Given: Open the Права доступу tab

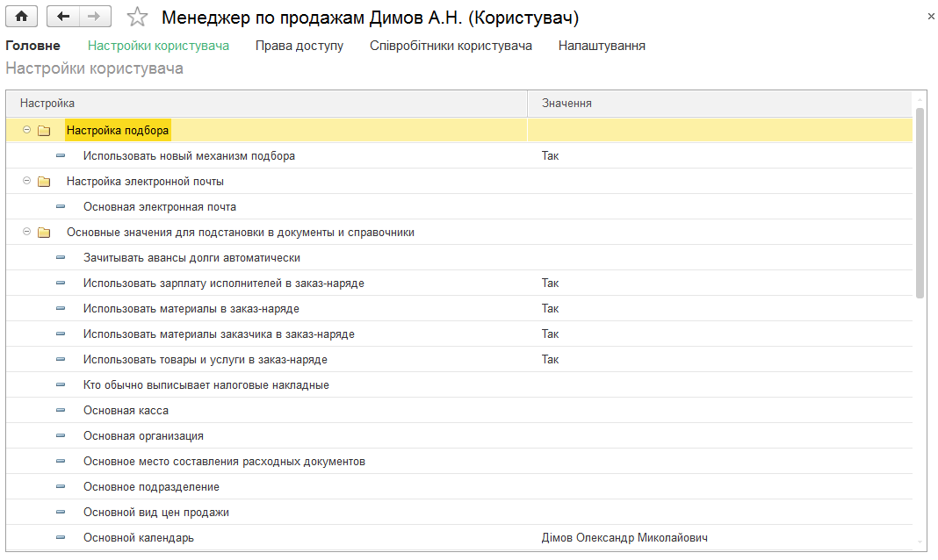Looking at the screenshot, I should (x=299, y=46).
